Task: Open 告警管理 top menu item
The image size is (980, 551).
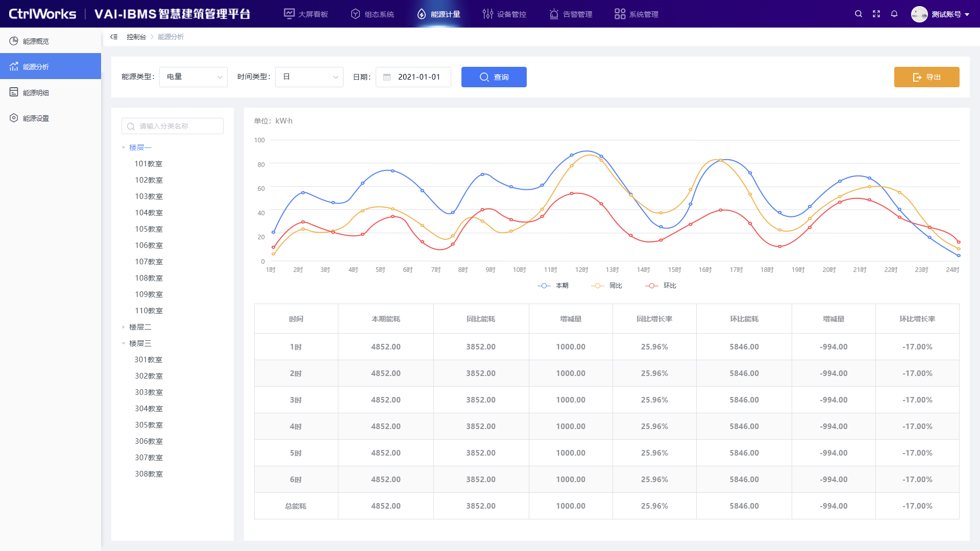Action: (x=571, y=14)
